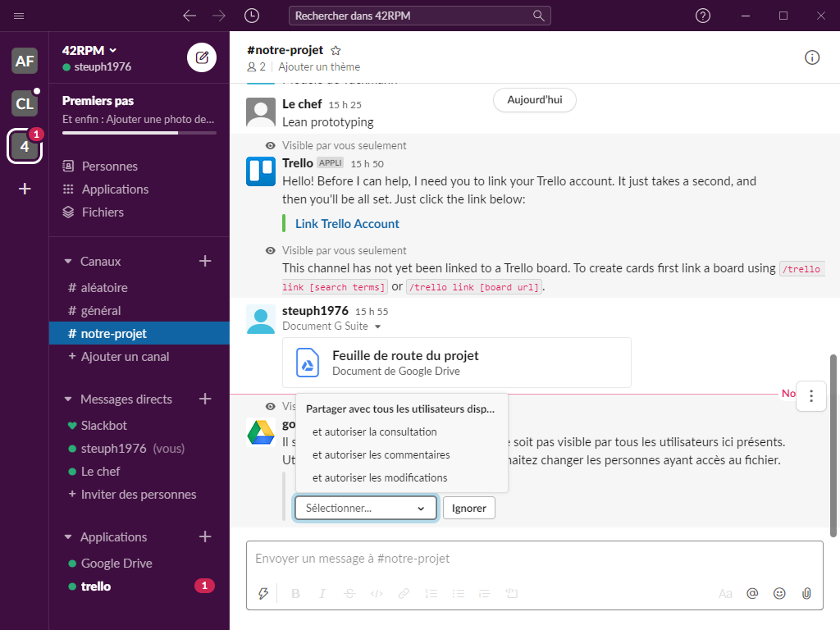The image size is (840, 630).
Task: Choose 'et autoriser les commentaires'
Action: [381, 454]
